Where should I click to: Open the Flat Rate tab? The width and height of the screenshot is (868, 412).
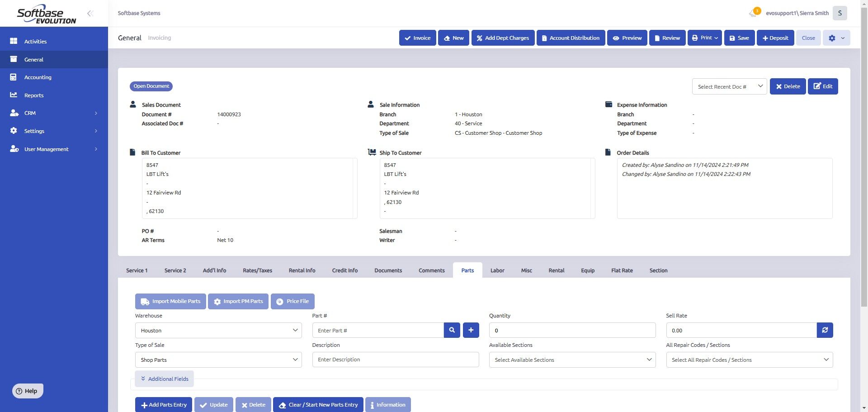pos(622,270)
